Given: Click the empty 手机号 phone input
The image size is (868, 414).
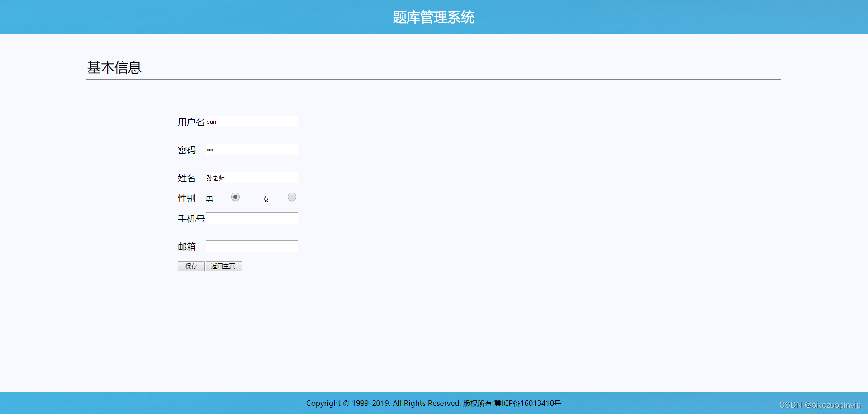Looking at the screenshot, I should point(251,218).
